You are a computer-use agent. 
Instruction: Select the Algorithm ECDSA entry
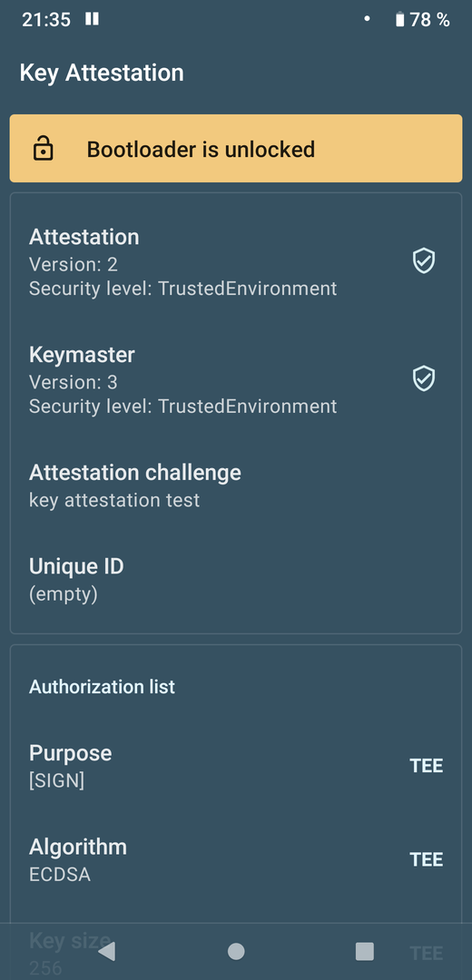pos(236,860)
